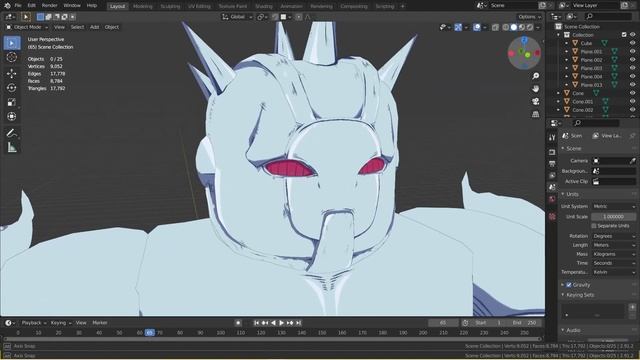Open the Output properties tab icon
This screenshot has height=360, width=640.
[552, 164]
